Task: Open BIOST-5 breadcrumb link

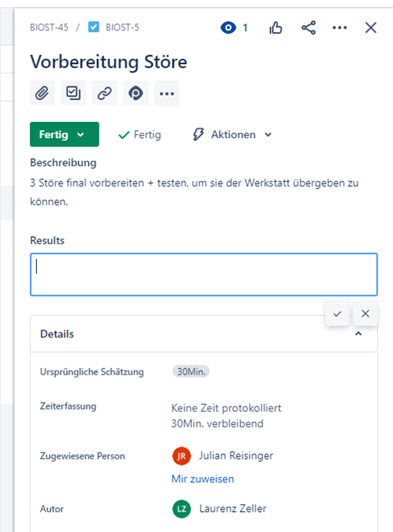Action: click(123, 27)
